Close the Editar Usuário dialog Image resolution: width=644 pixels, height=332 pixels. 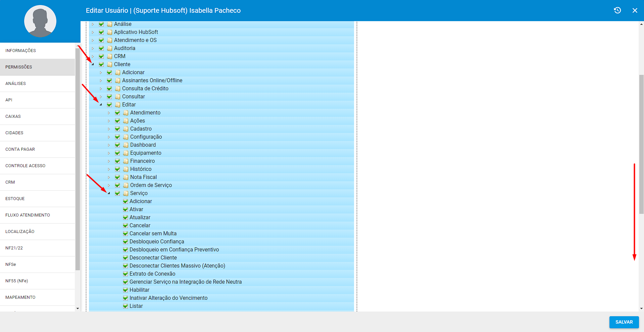635,10
